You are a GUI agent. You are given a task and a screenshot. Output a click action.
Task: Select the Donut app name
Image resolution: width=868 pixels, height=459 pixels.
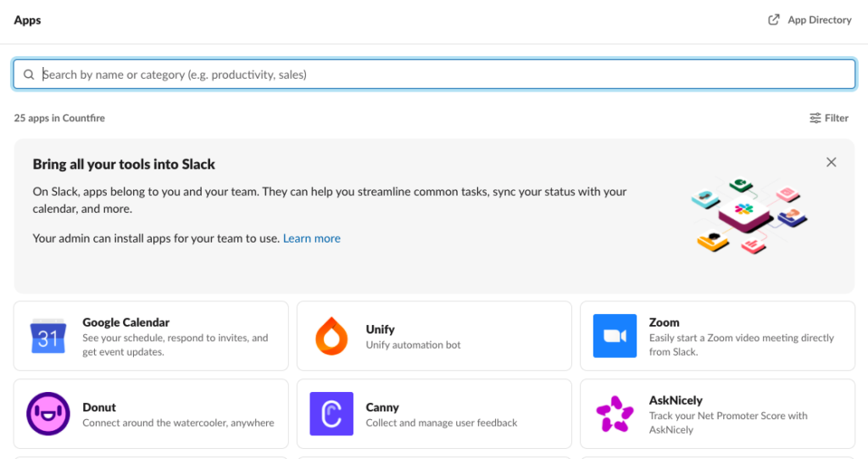click(99, 407)
